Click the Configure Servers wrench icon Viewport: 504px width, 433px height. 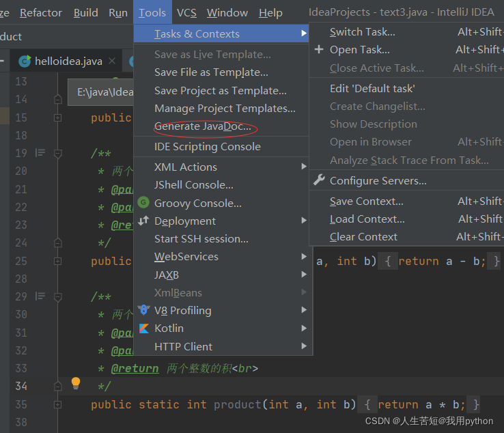(x=319, y=180)
